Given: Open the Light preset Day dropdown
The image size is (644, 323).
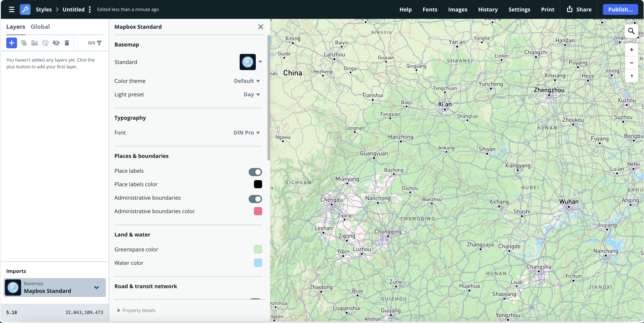Looking at the screenshot, I should [x=252, y=94].
